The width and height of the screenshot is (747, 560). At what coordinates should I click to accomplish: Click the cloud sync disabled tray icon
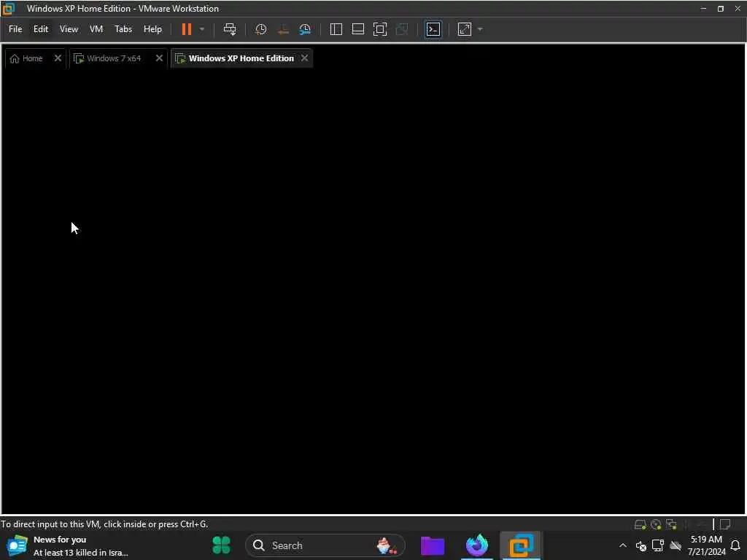coord(676,545)
